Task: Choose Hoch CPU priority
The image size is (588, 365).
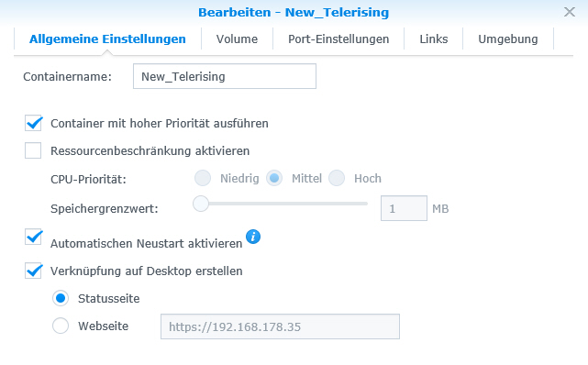Action: coord(337,178)
